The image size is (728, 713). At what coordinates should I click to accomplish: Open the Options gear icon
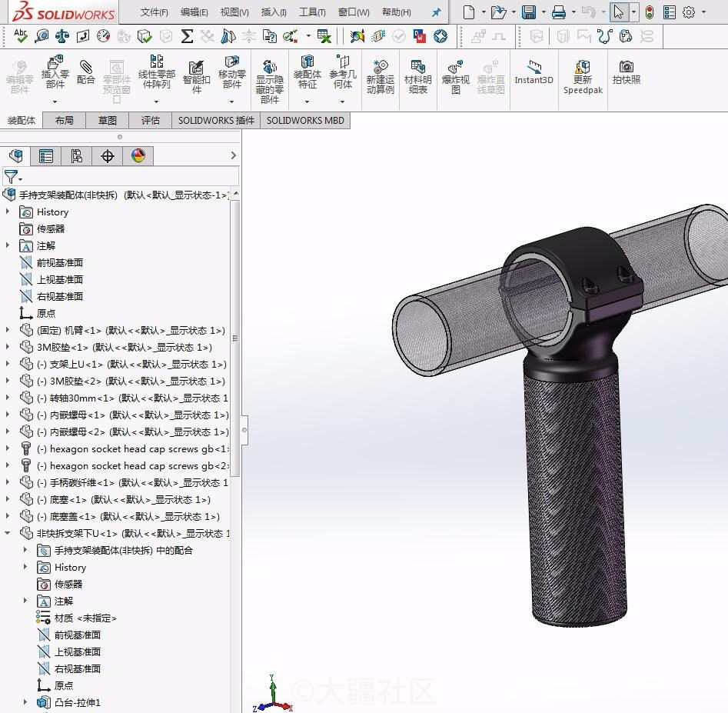(689, 12)
